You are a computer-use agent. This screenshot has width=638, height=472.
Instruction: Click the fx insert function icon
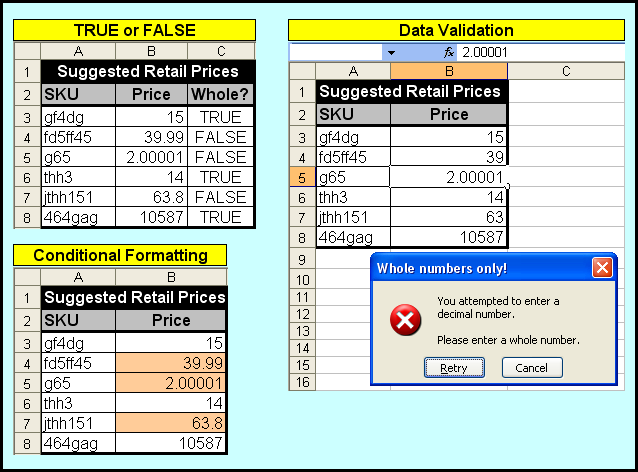click(448, 52)
